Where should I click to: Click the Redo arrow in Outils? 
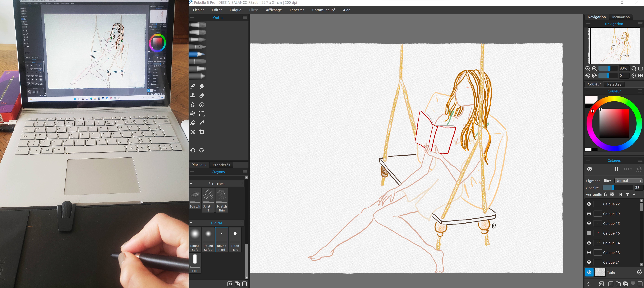(202, 150)
